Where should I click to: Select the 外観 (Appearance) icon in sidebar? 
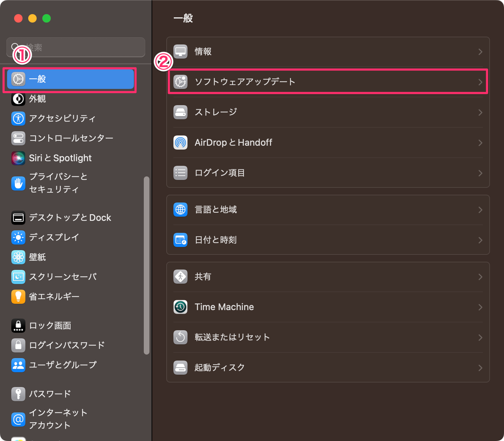(18, 99)
